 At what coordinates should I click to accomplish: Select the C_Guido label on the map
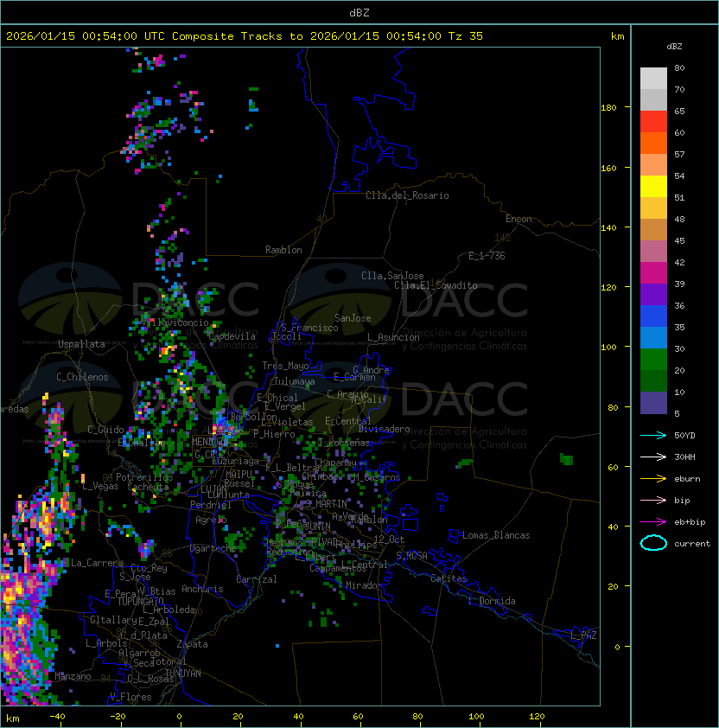(x=105, y=430)
